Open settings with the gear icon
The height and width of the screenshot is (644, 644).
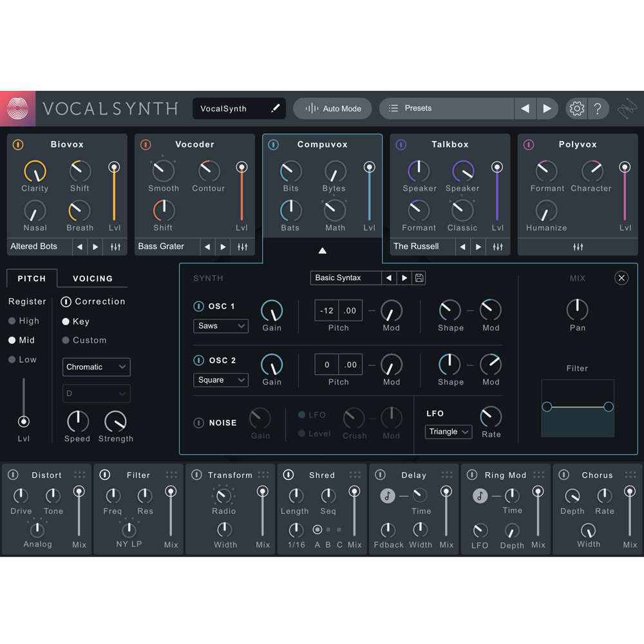[576, 108]
